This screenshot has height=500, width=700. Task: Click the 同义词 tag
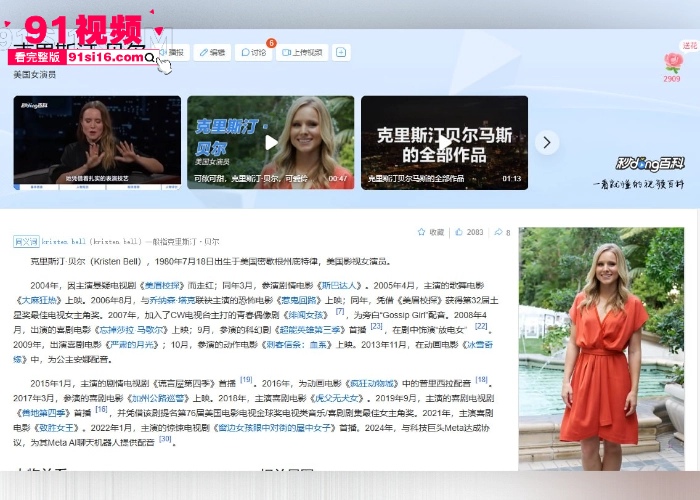pyautogui.click(x=26, y=242)
